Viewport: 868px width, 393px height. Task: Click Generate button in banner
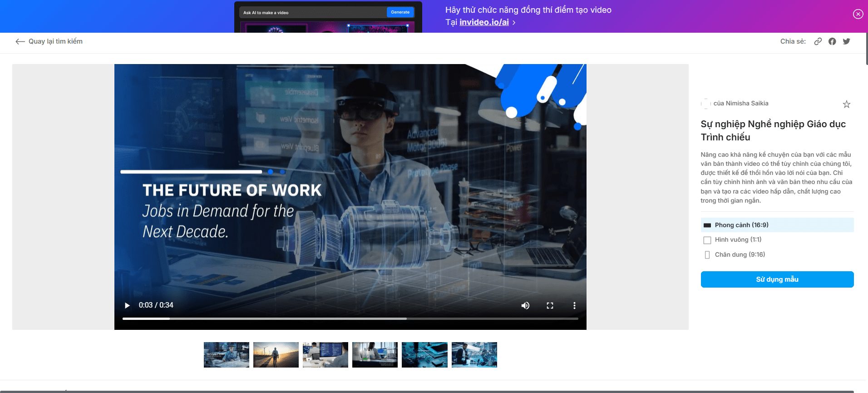[400, 12]
